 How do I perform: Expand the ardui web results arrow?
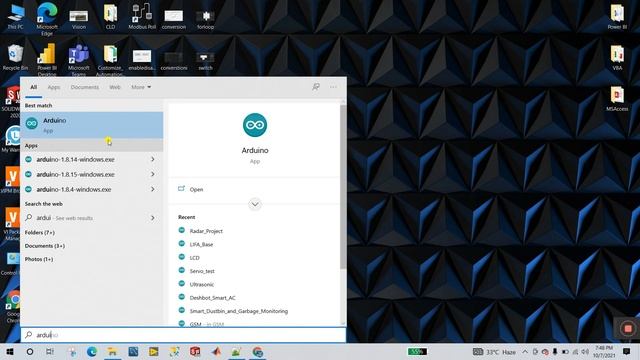click(x=153, y=218)
